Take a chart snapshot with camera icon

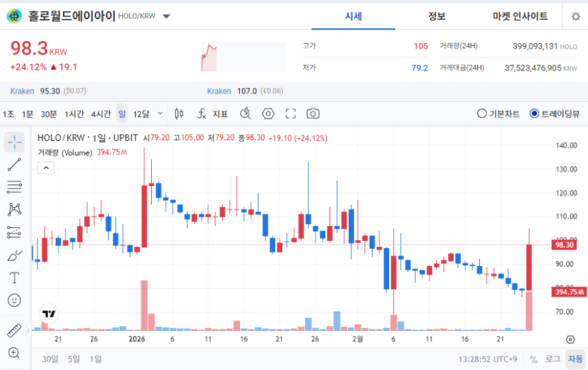312,114
